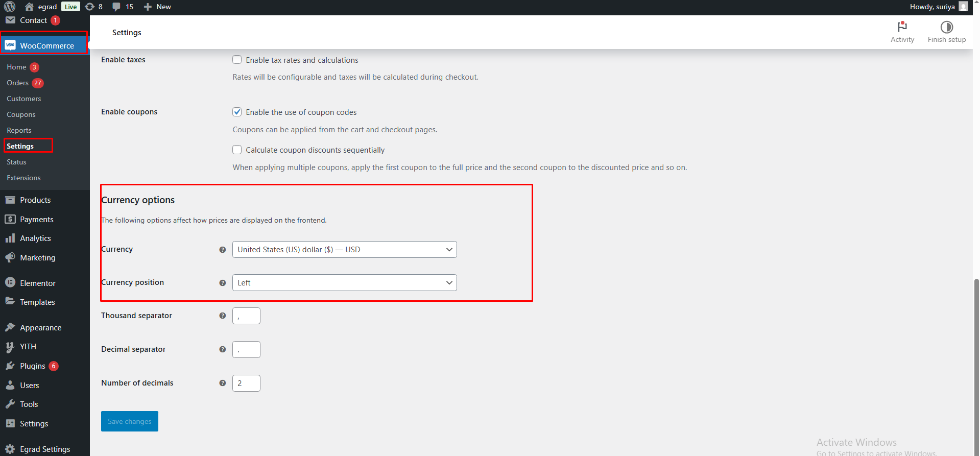Click the user avatar next to Howdy, suriya
This screenshot has height=456, width=980.
click(x=963, y=7)
